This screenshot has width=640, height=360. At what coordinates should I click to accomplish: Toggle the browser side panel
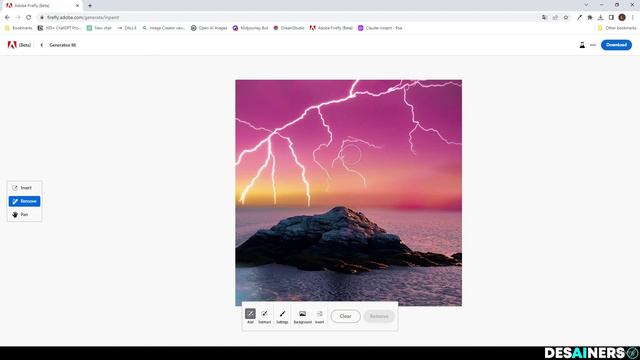pyautogui.click(x=611, y=18)
